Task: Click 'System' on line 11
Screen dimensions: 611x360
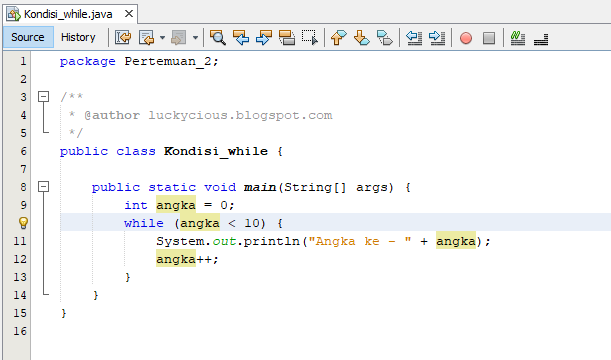Action: pos(180,241)
